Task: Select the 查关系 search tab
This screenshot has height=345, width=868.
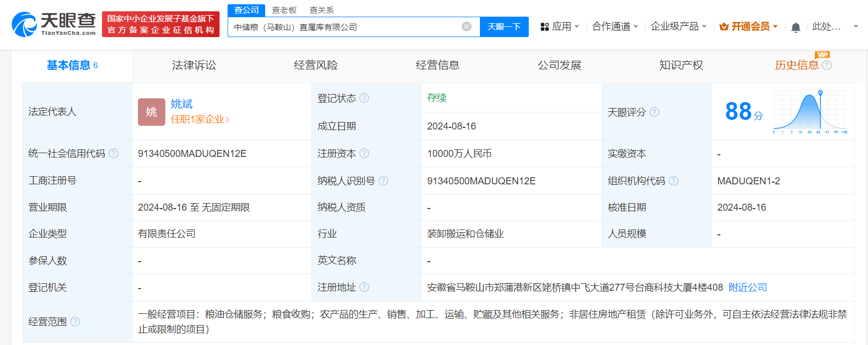Action: coord(322,10)
